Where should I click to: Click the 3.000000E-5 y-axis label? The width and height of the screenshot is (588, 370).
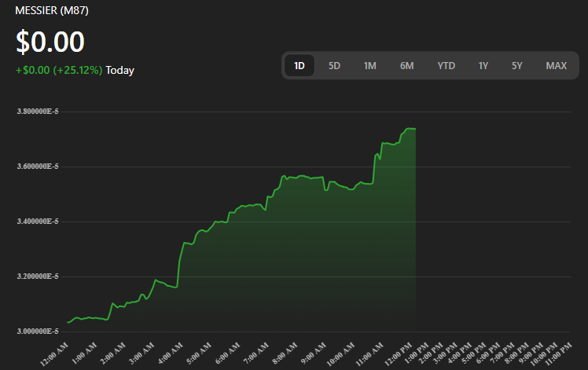(38, 332)
